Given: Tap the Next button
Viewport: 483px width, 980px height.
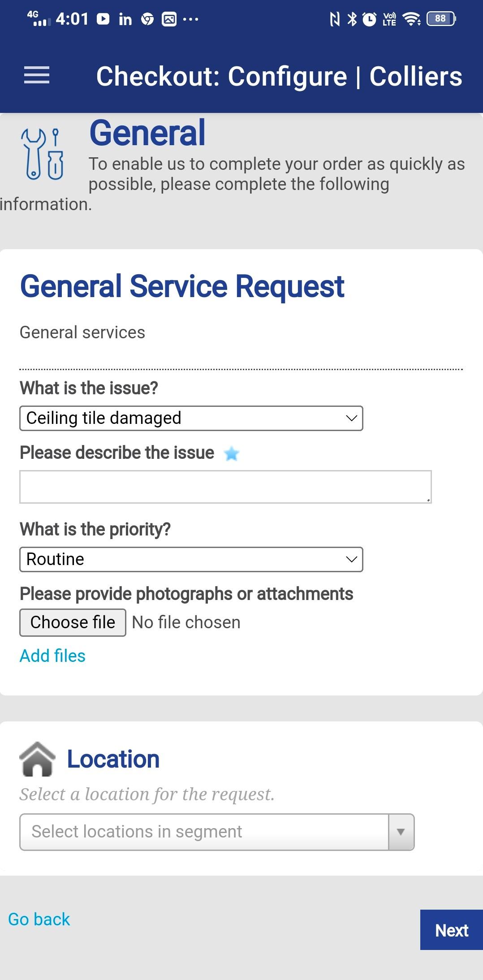Looking at the screenshot, I should (452, 930).
